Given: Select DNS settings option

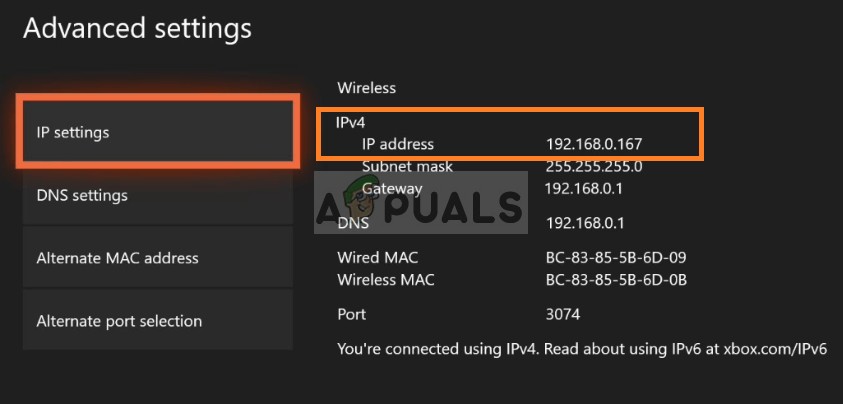Looking at the screenshot, I should 157,195.
